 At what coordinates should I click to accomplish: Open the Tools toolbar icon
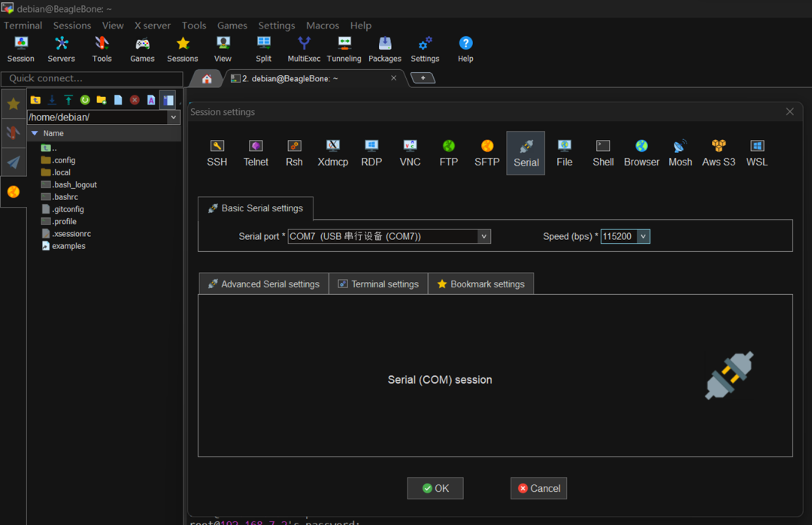101,50
